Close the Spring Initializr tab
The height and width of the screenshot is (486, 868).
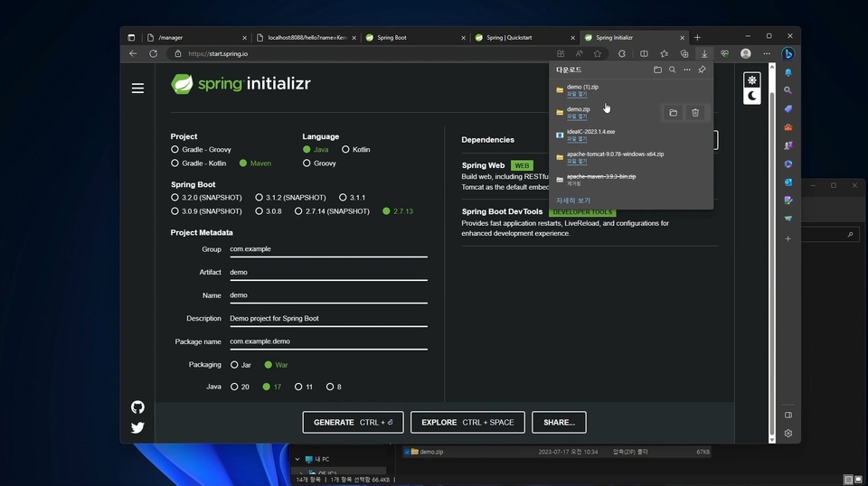pyautogui.click(x=682, y=38)
